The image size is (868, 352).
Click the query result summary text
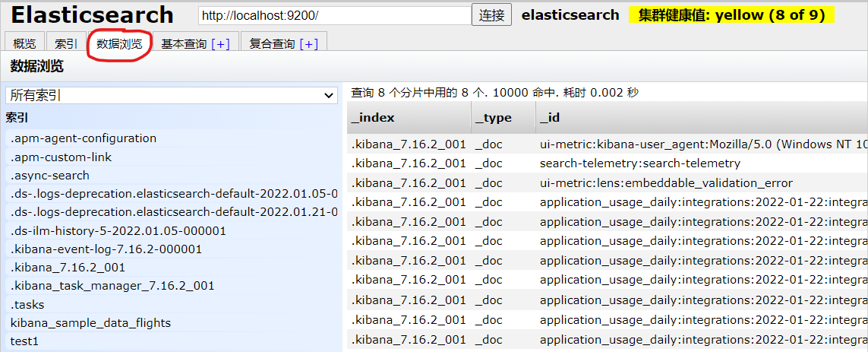click(x=495, y=93)
